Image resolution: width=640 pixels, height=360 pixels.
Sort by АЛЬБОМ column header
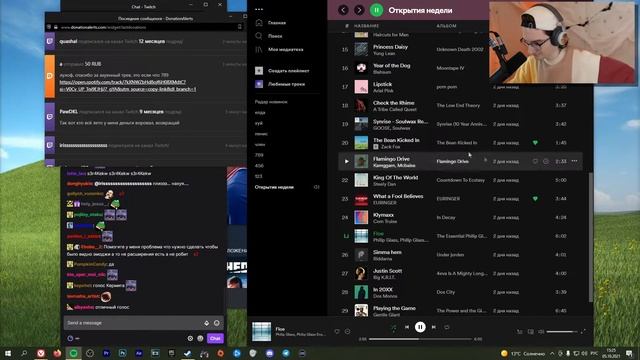click(x=446, y=26)
